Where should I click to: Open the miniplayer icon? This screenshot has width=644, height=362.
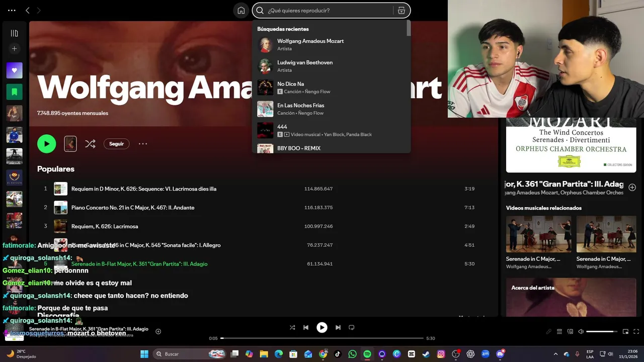tap(625, 331)
